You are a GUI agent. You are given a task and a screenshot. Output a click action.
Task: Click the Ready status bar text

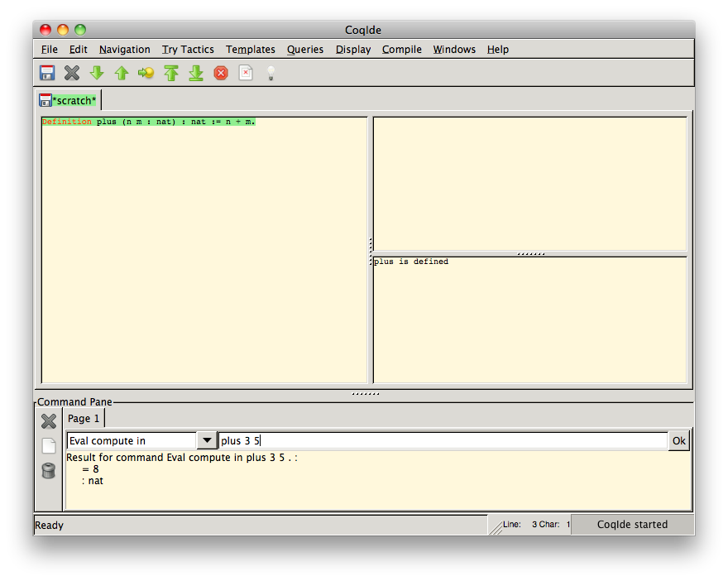pyautogui.click(x=49, y=526)
